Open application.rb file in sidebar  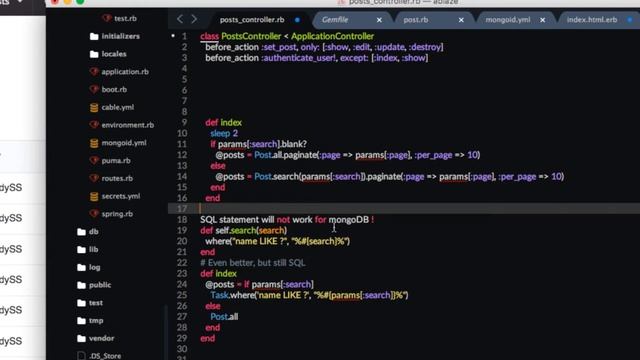[125, 72]
